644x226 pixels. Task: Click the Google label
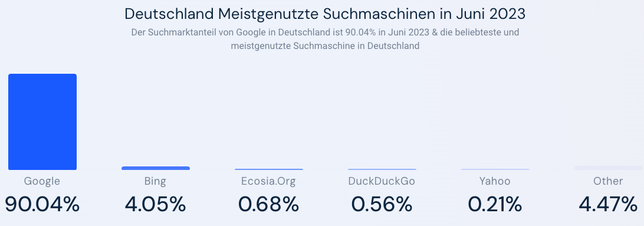[x=42, y=181]
